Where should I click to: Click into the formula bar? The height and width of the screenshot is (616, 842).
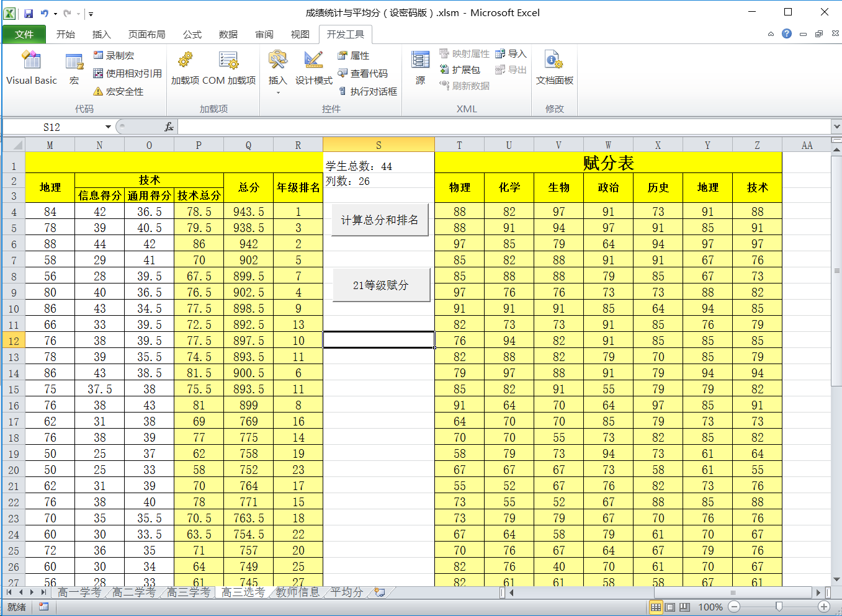coord(504,127)
